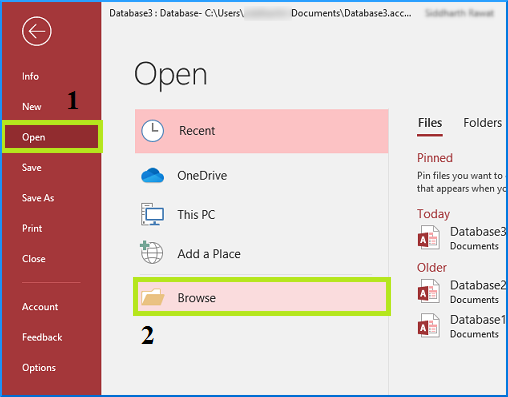The height and width of the screenshot is (397, 508).
Task: Click the Database3 title bar path text
Action: 260,13
